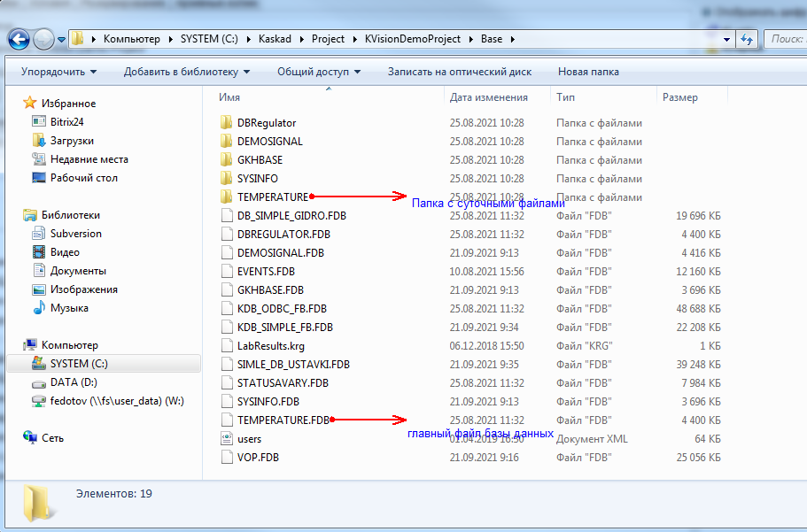This screenshot has height=532, width=807.
Task: Select the TEMPERATURE.FDB database file
Action: click(x=283, y=420)
